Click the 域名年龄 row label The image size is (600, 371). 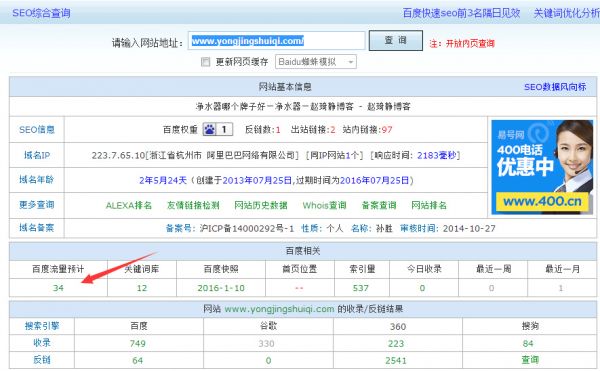pyautogui.click(x=37, y=180)
